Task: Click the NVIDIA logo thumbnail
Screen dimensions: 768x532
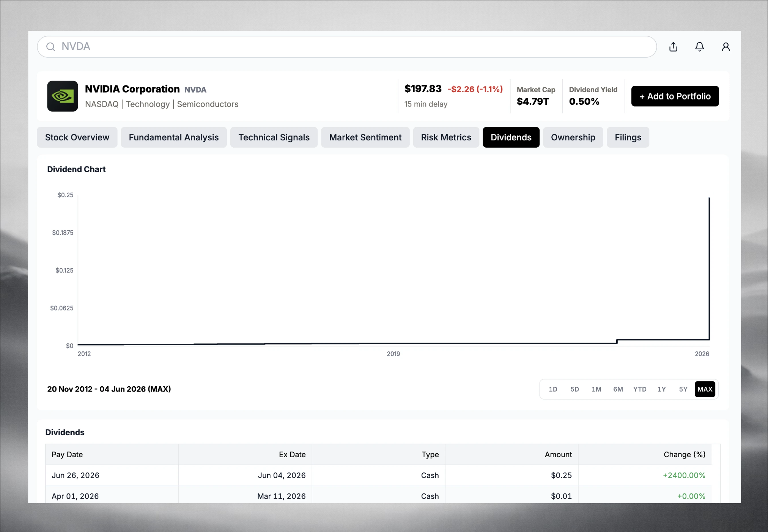Action: (x=63, y=96)
